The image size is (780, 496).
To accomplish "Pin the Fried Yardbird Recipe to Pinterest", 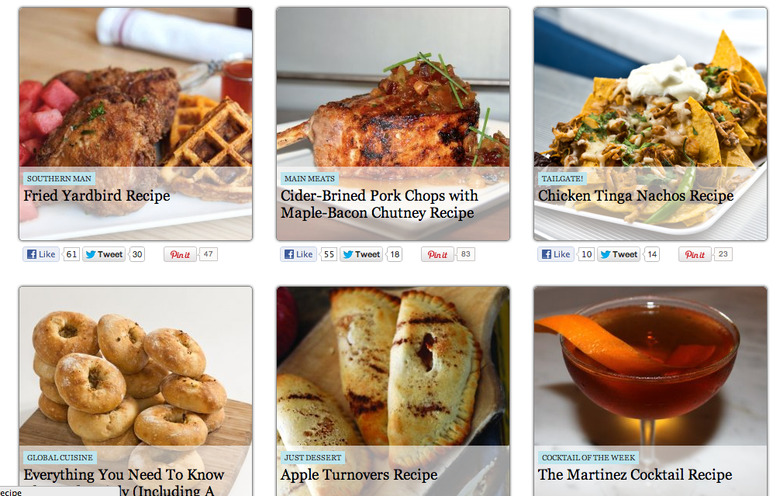I will click(x=180, y=254).
